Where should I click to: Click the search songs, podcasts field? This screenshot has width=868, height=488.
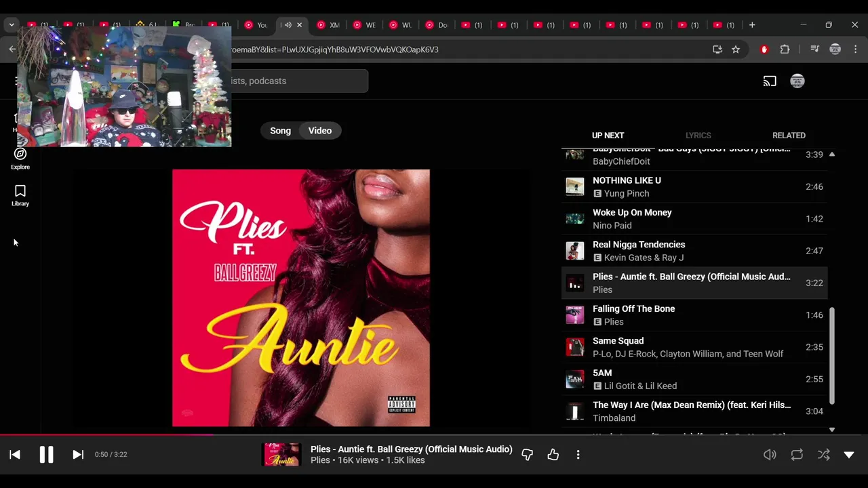pos(298,81)
